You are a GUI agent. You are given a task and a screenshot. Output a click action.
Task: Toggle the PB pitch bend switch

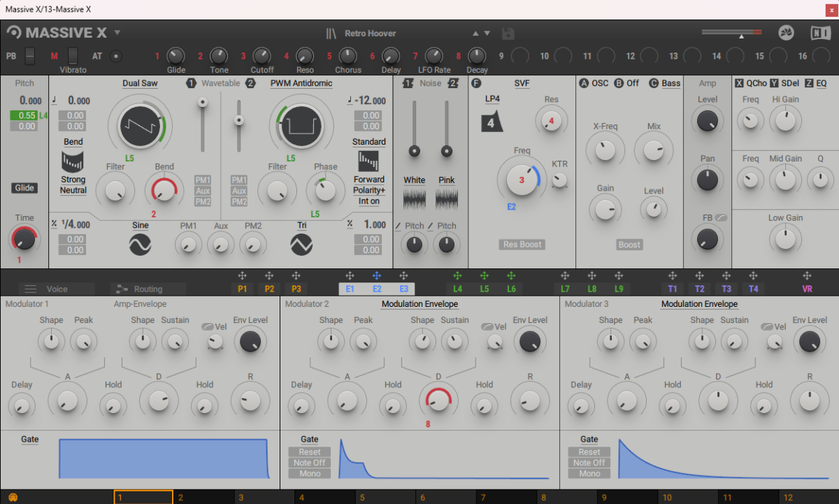[x=29, y=56]
